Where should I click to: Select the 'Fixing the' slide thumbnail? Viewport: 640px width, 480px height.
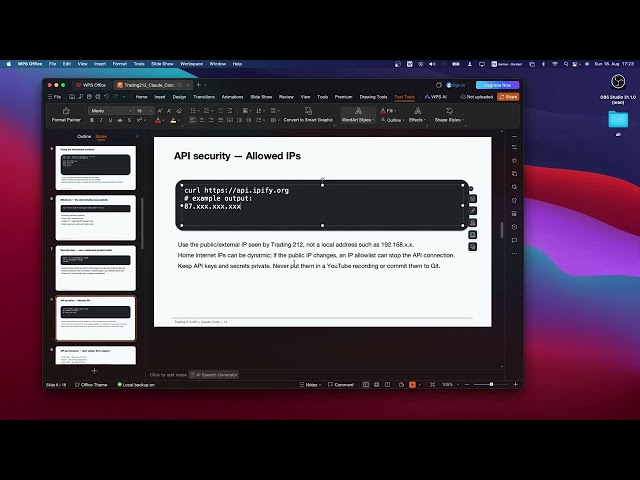tap(96, 167)
